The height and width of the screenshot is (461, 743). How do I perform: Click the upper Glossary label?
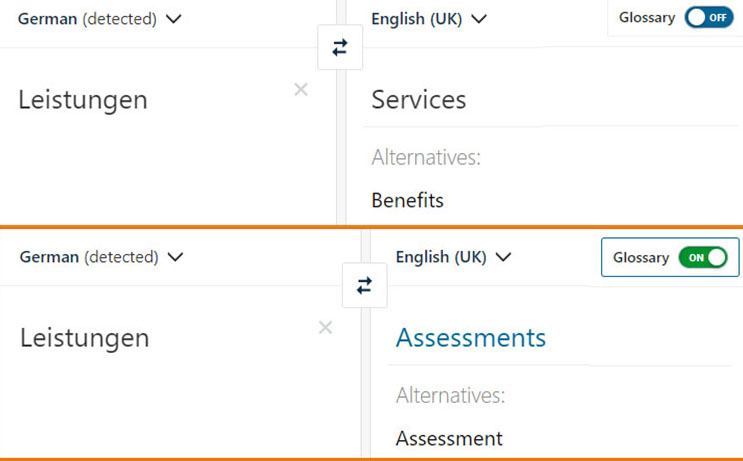(647, 18)
